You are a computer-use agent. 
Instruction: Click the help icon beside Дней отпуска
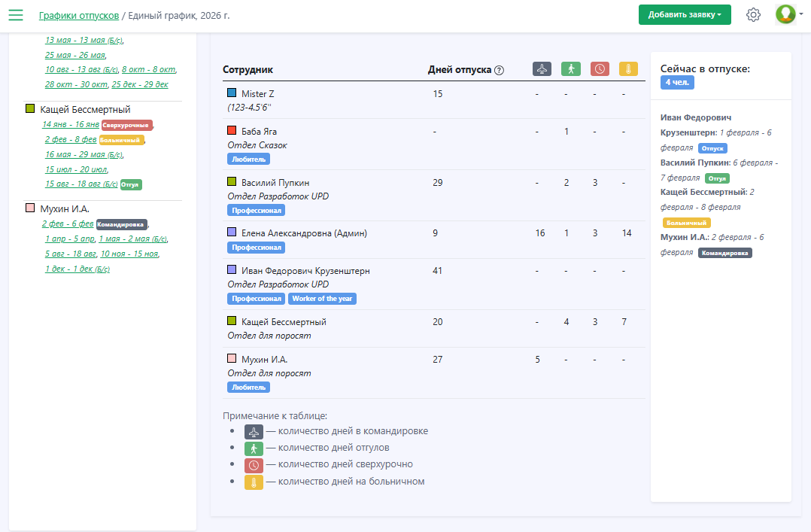click(500, 71)
